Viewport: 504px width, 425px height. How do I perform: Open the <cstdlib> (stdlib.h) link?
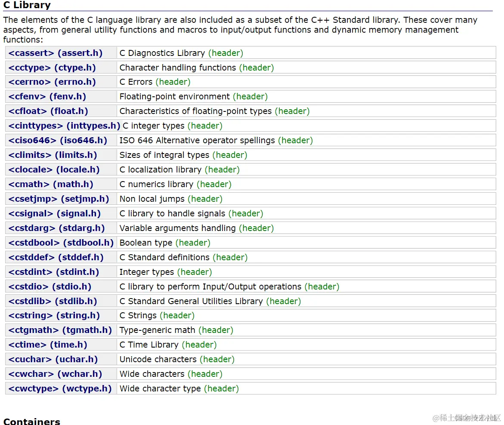[x=53, y=301]
